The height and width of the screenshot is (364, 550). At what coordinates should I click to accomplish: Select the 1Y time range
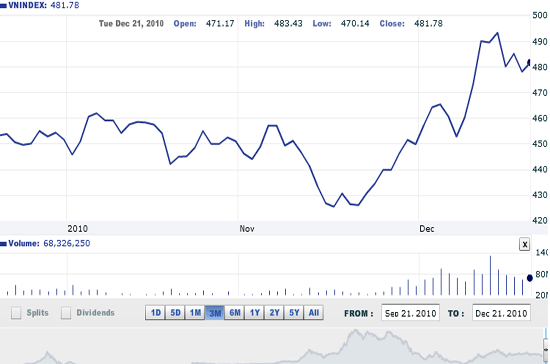tap(255, 312)
